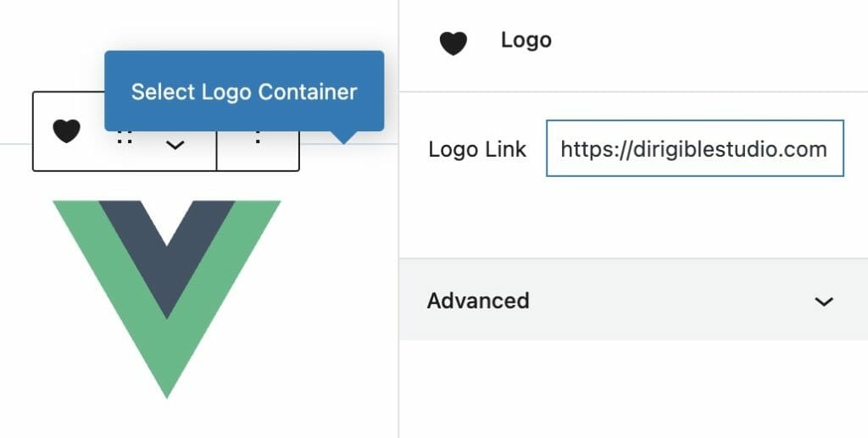Viewport: 868px width, 438px height.
Task: Click the Advanced panel title text
Action: (x=478, y=301)
